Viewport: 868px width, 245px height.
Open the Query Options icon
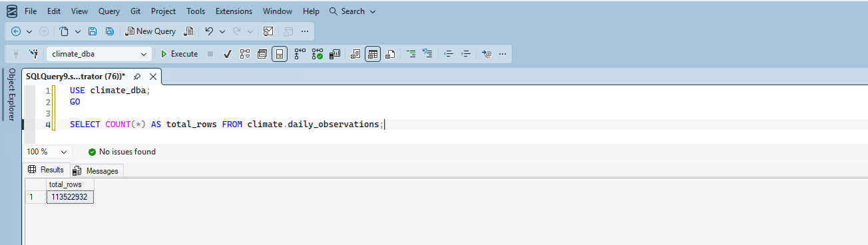pyautogui.click(x=262, y=54)
